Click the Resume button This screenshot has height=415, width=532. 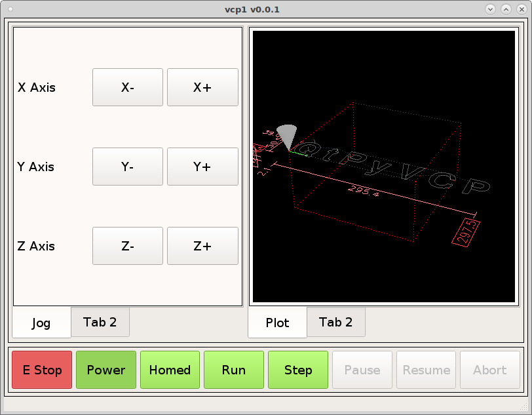click(426, 370)
